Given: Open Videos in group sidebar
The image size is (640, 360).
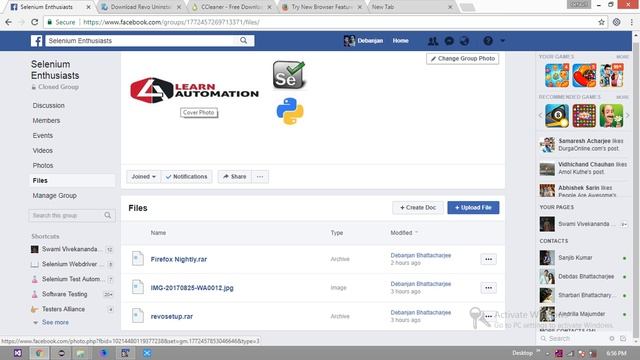Looking at the screenshot, I should pos(43,151).
